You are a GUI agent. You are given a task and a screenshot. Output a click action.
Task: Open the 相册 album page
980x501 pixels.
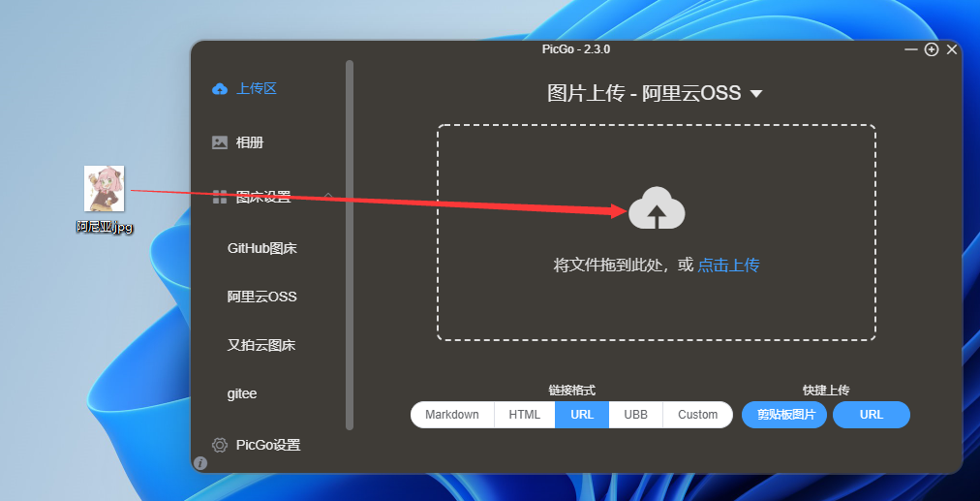tap(250, 142)
